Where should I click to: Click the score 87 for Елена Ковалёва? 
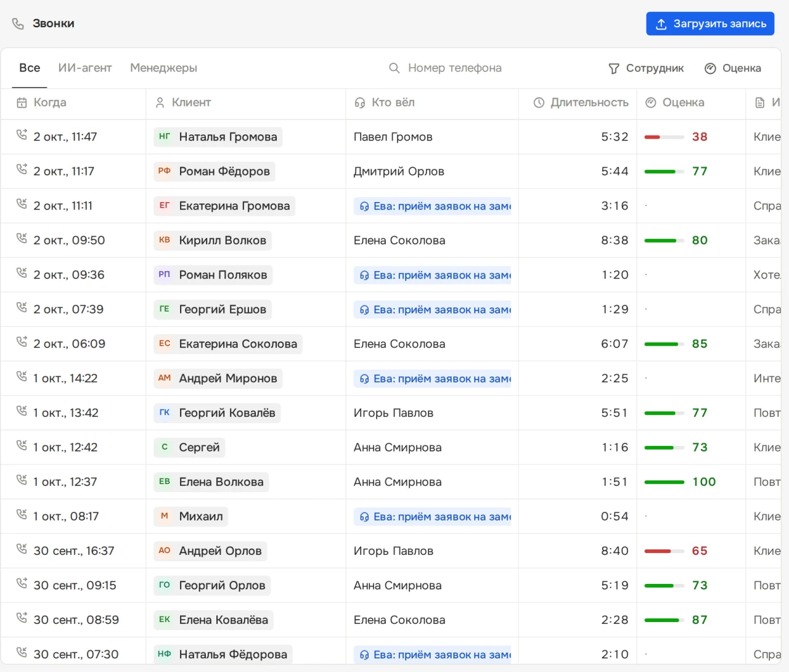click(700, 620)
